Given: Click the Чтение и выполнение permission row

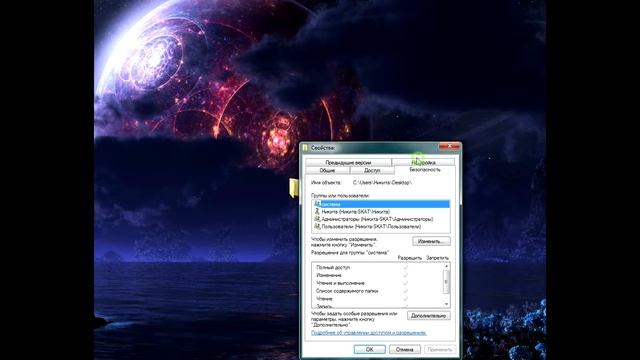Looking at the screenshot, I should tap(378, 283).
